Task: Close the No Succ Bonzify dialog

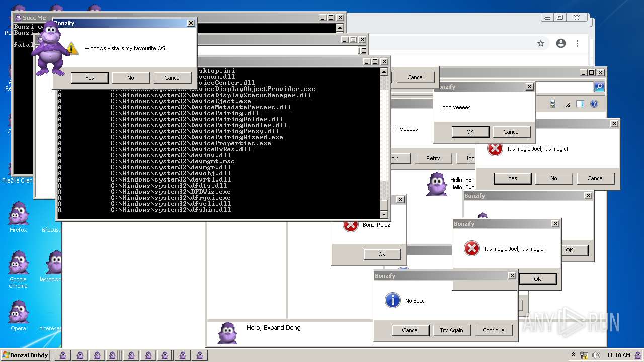Action: [512, 276]
